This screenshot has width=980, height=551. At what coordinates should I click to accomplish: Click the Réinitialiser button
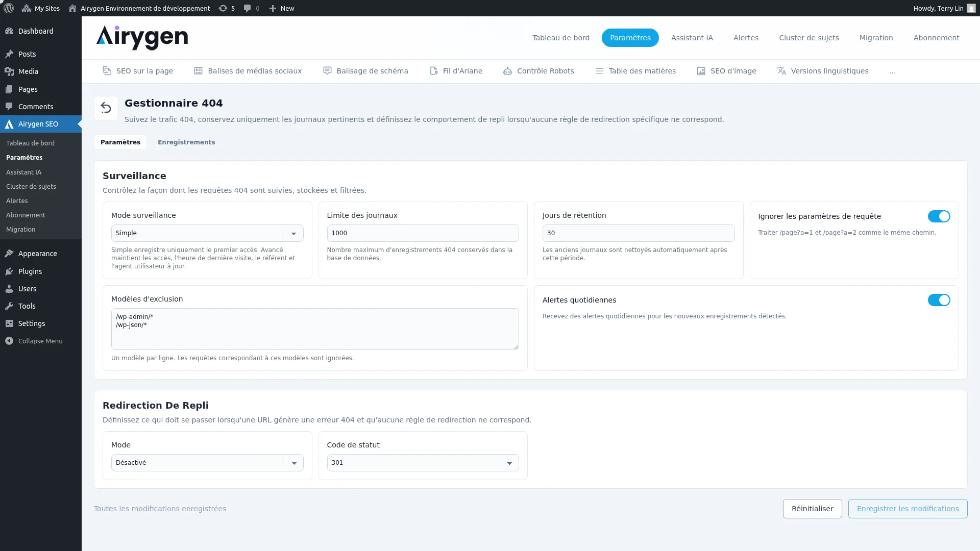pyautogui.click(x=812, y=509)
